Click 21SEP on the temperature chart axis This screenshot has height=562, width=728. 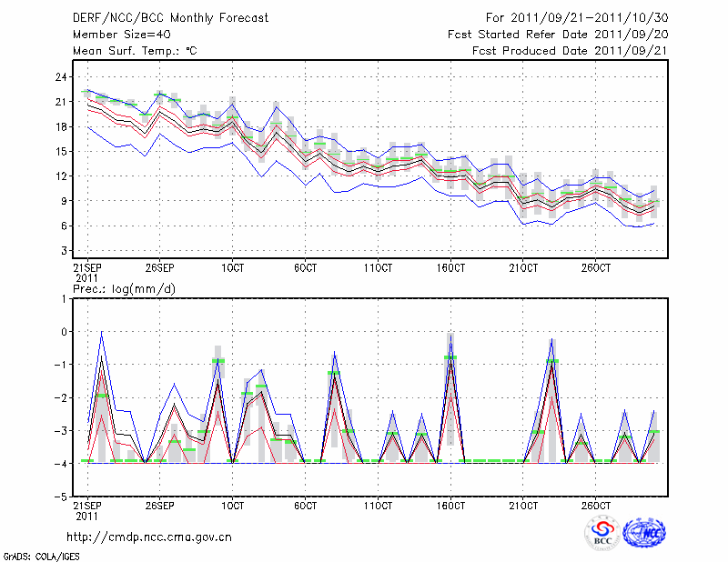(x=86, y=270)
